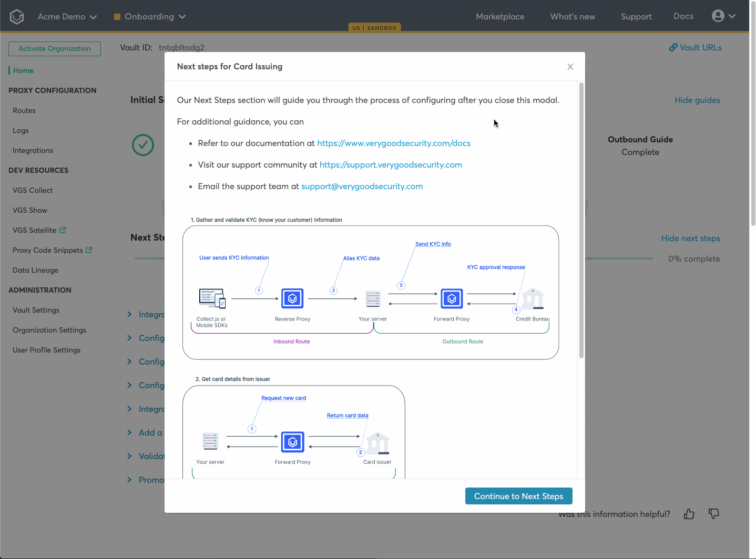Go to Home in the sidebar
Viewport: 756px width, 559px height.
coord(23,70)
